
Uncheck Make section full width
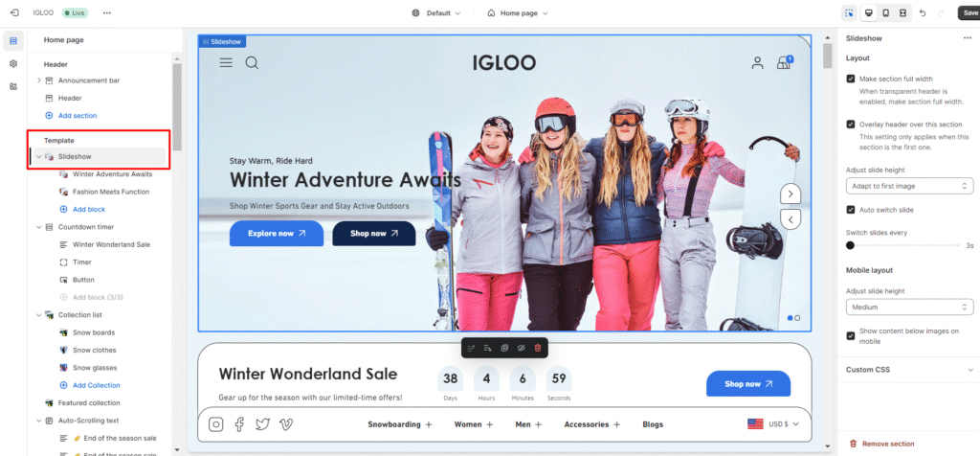tap(851, 79)
